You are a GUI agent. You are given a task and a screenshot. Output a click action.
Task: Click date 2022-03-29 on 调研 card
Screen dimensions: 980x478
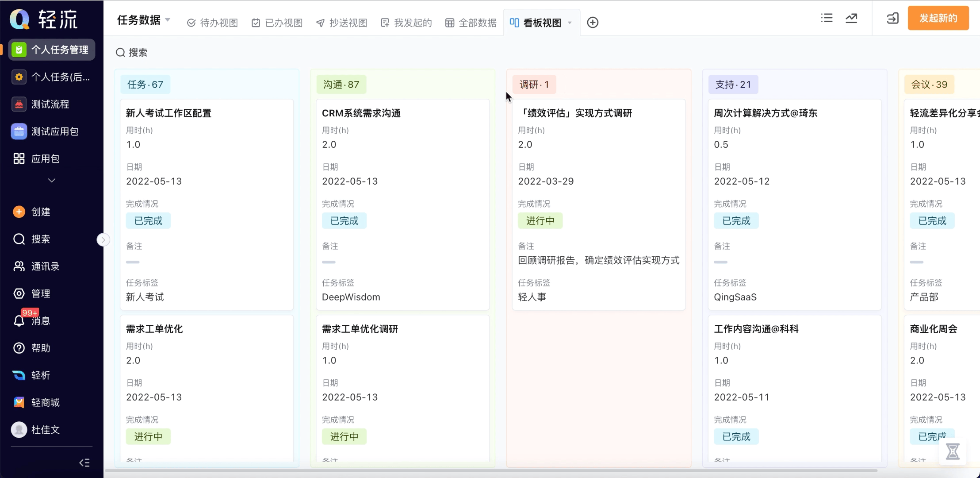pos(546,181)
